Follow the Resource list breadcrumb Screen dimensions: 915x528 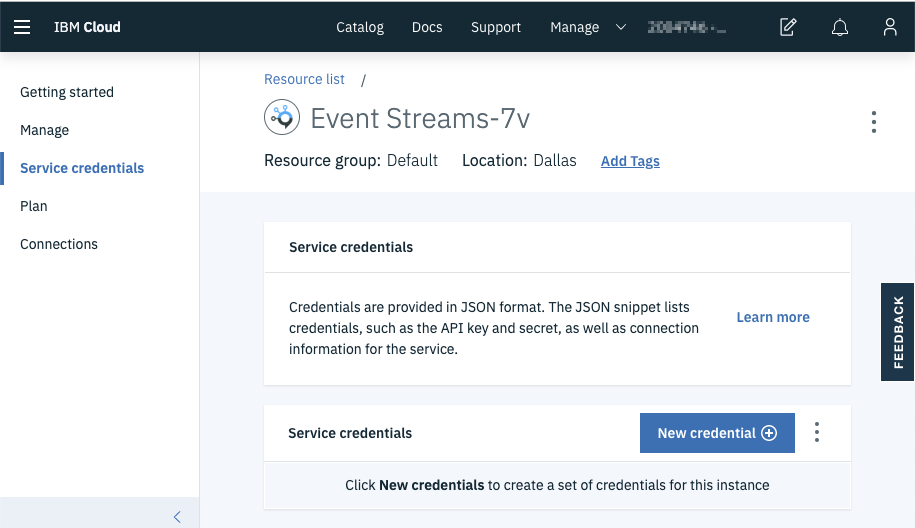304,79
